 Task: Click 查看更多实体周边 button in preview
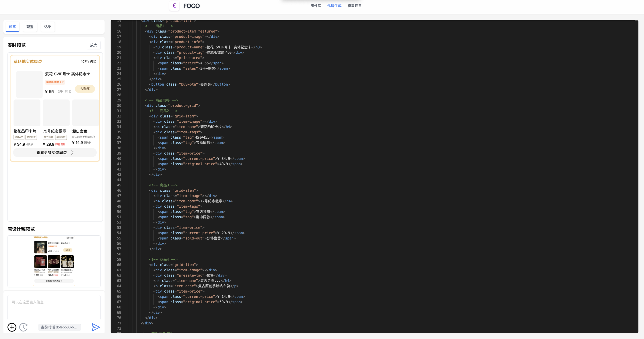52,152
